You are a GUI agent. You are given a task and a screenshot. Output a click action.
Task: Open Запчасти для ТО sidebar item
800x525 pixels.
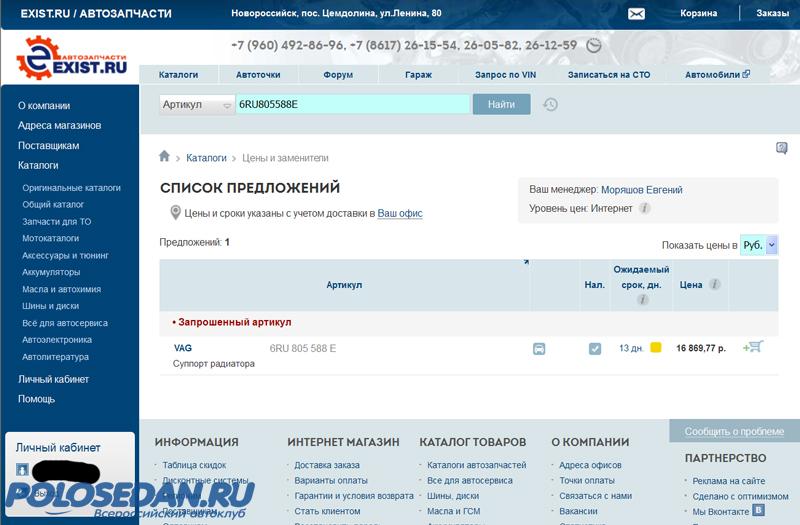(57, 221)
